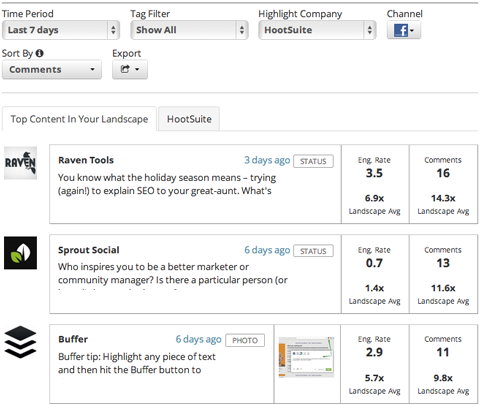This screenshot has width=480, height=405.
Task: Click Buffer '6 days ago' timestamp
Action: tap(198, 339)
